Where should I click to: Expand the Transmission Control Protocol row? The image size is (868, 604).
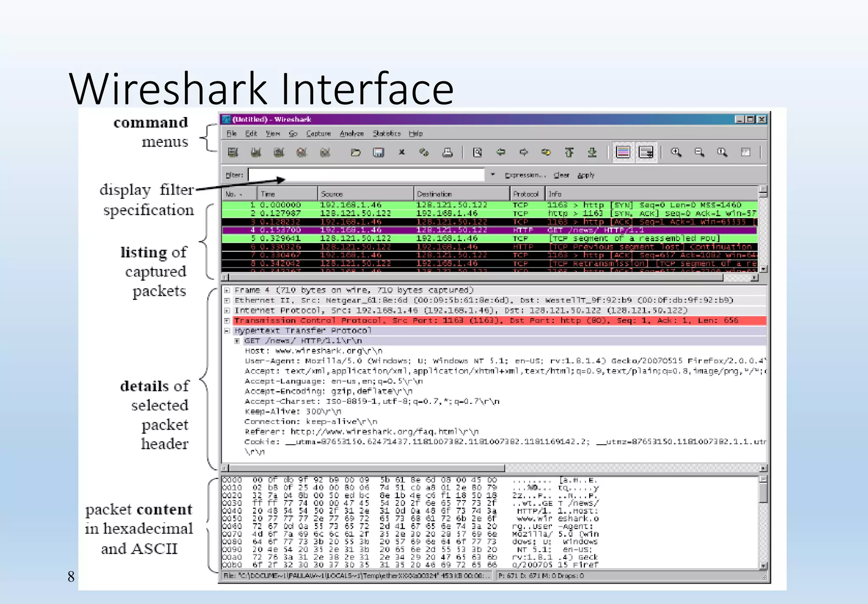click(227, 321)
